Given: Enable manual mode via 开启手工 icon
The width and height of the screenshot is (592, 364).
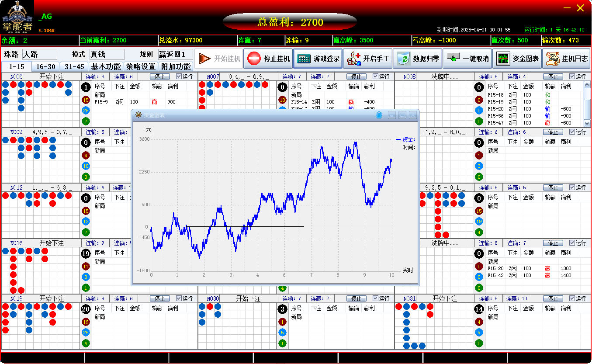Looking at the screenshot, I should coord(367,59).
